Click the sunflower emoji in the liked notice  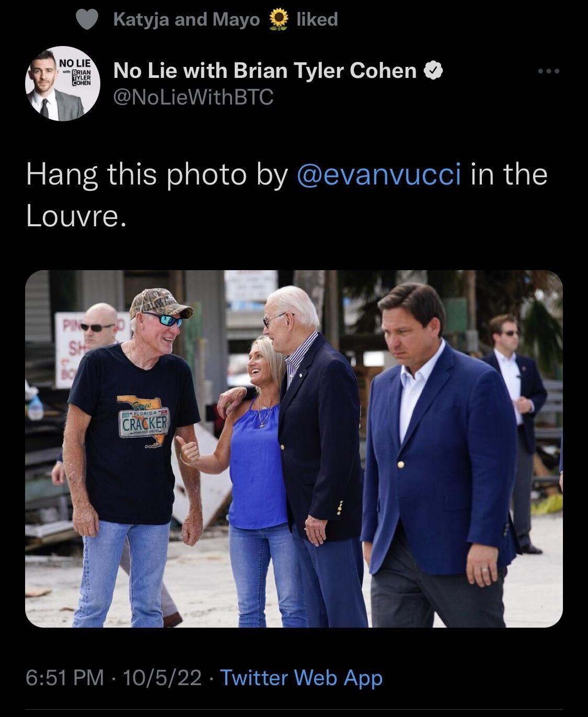click(278, 18)
